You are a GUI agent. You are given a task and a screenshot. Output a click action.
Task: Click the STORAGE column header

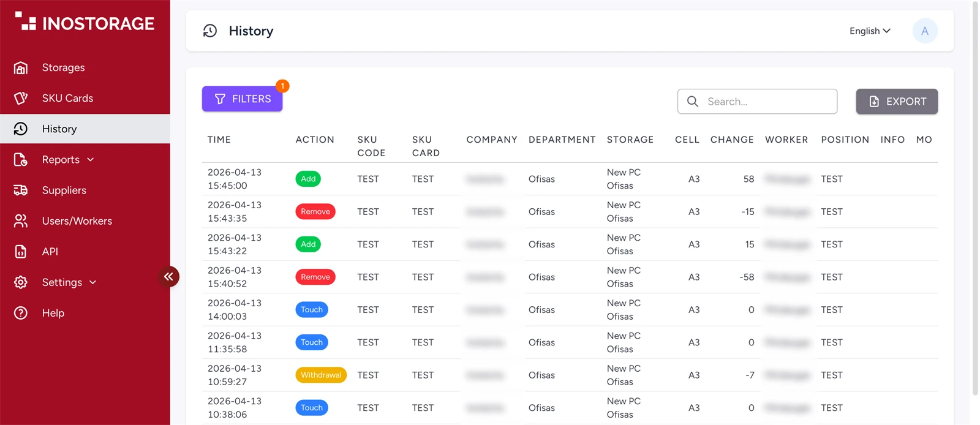pyautogui.click(x=630, y=140)
